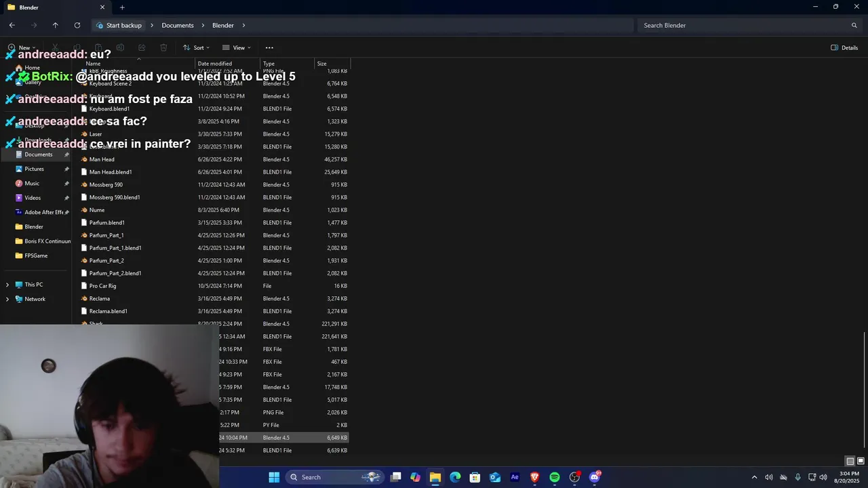Open chevron after Blender breadcrumb
The image size is (868, 488).
[x=243, y=25]
